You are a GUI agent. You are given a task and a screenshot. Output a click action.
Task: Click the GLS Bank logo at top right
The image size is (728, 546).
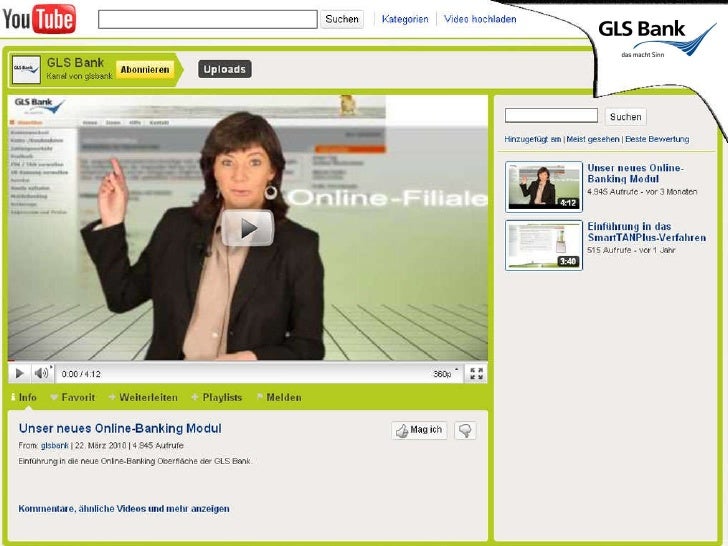pyautogui.click(x=656, y=39)
